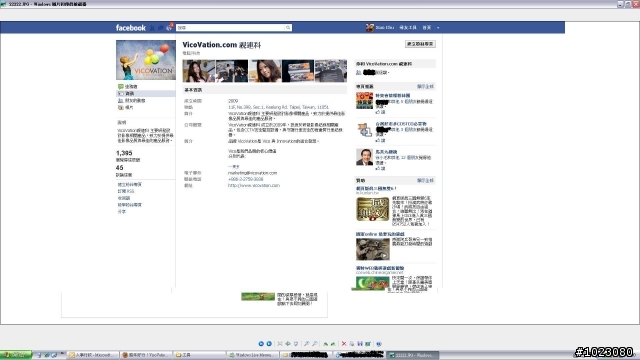The height and width of the screenshot is (360, 640).
Task: Click the search magnifier in Facebook bar
Action: tap(288, 27)
